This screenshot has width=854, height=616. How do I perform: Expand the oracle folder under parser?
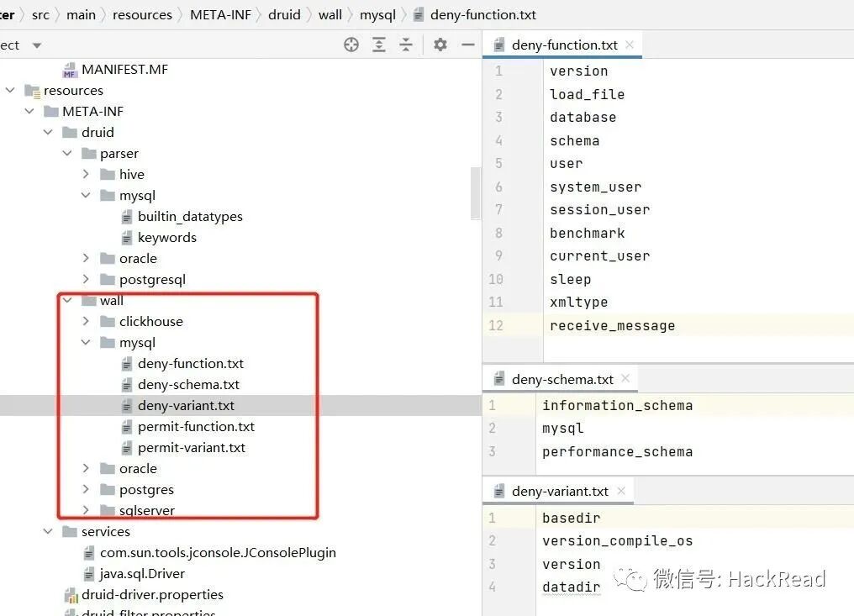tap(86, 258)
